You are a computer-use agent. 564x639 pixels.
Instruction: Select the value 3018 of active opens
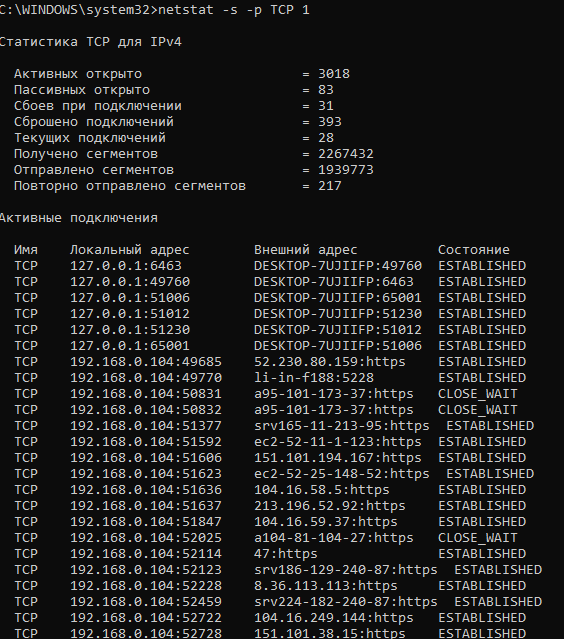[x=334, y=74]
